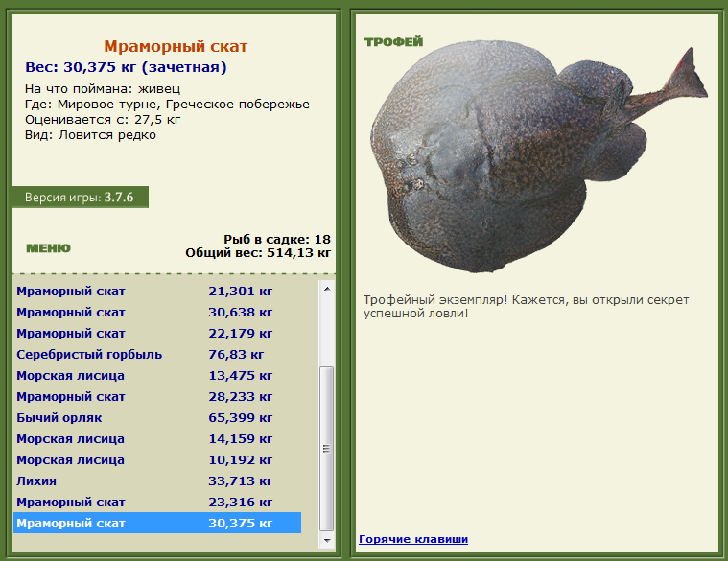728x561 pixels.
Task: Select Серебристый горбыль 76,83 кг row
Action: [157, 355]
